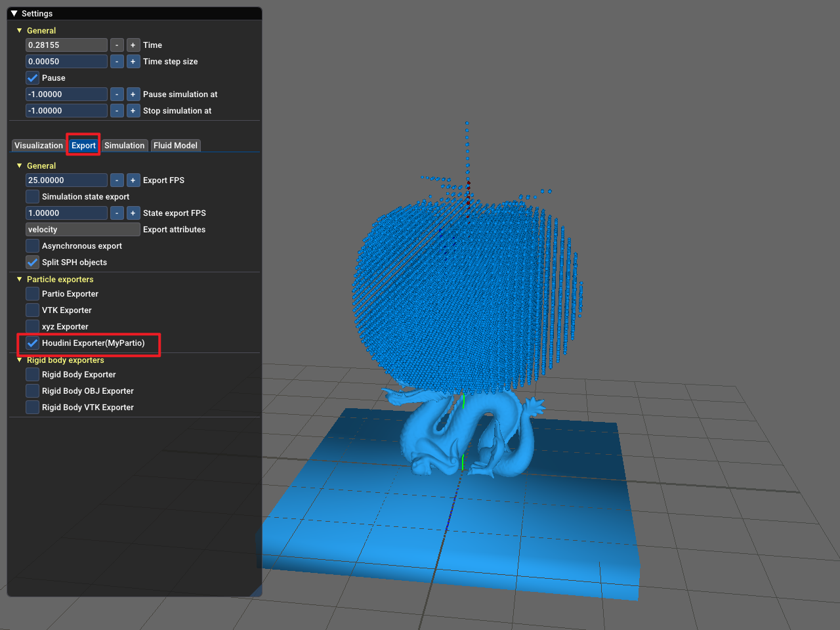Enable the xyz Exporter
This screenshot has height=630, width=840.
32,327
